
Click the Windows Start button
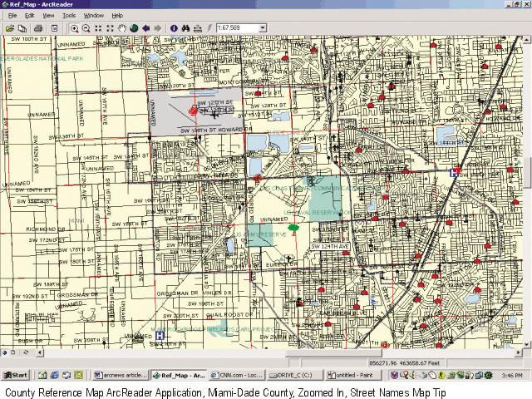[15, 375]
